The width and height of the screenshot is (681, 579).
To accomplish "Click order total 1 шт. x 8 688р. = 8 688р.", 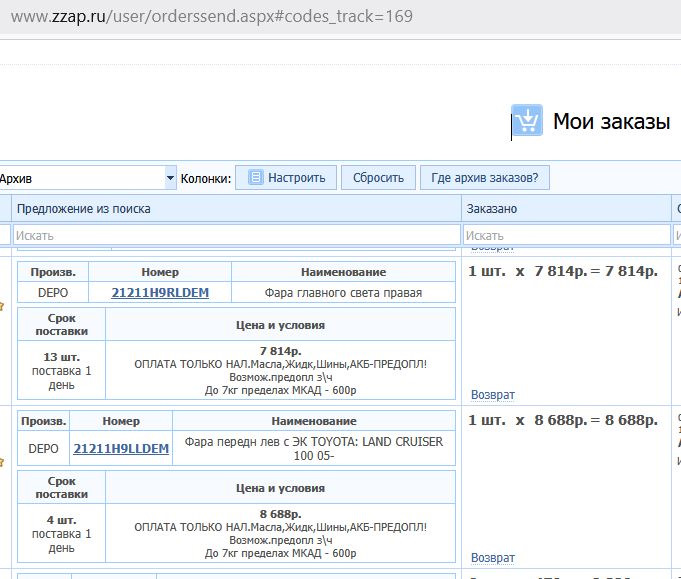I will pos(563,420).
